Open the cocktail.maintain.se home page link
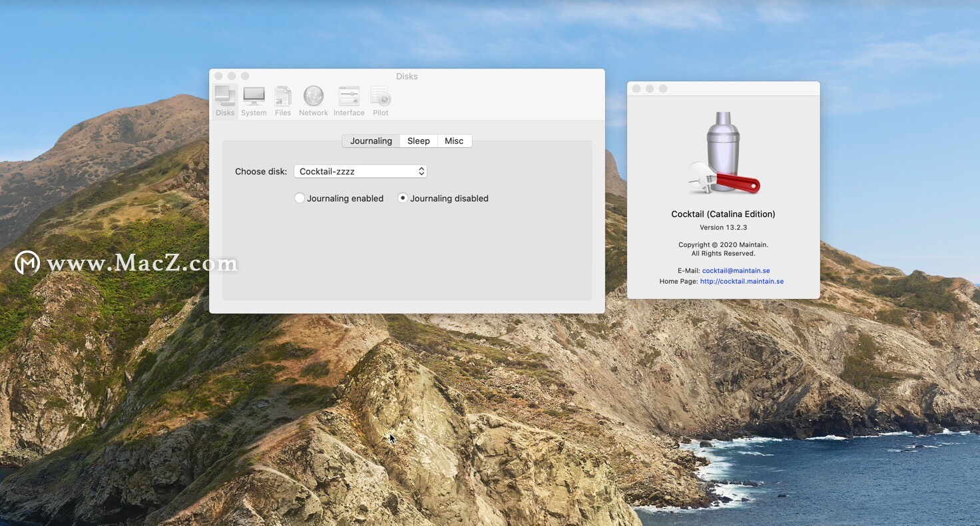Screen dimensions: 980x526 742,282
